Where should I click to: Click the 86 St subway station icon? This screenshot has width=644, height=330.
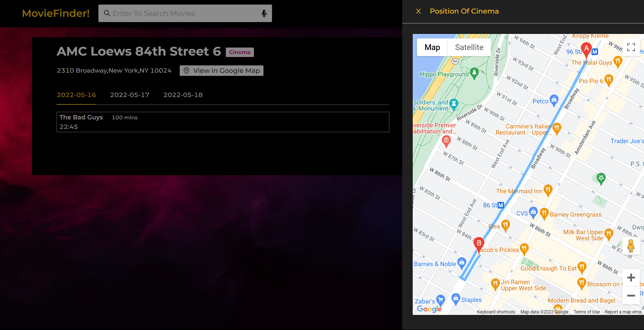pyautogui.click(x=501, y=205)
